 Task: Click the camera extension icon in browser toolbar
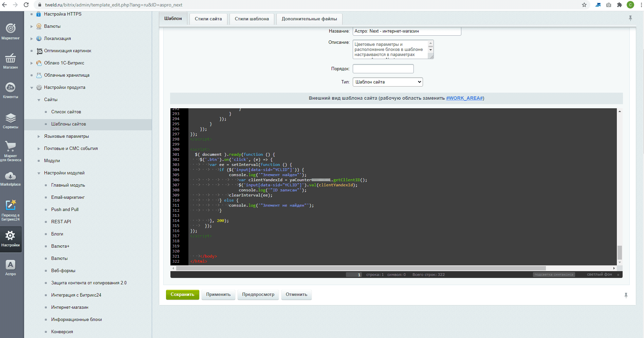coord(609,5)
